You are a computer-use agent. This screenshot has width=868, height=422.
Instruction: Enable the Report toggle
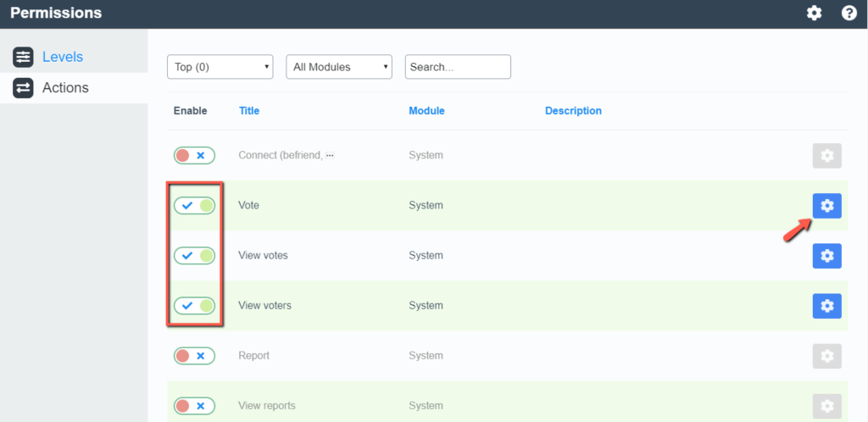pyautogui.click(x=194, y=356)
